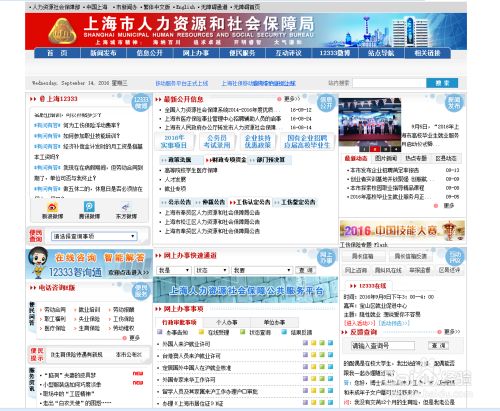500x411 pixels.
Task: Click 更多>> next to 反馈查询
Action: coord(452,332)
